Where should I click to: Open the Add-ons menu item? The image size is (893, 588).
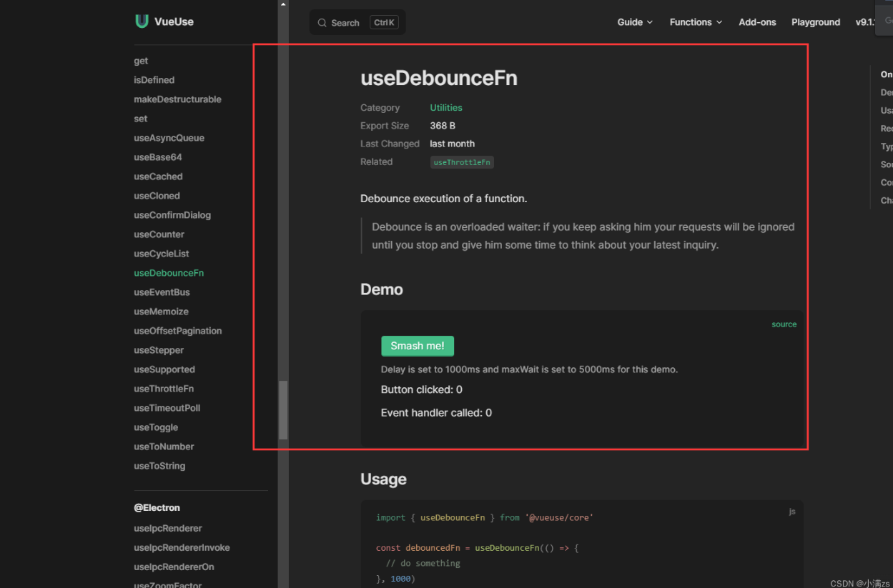[757, 22]
